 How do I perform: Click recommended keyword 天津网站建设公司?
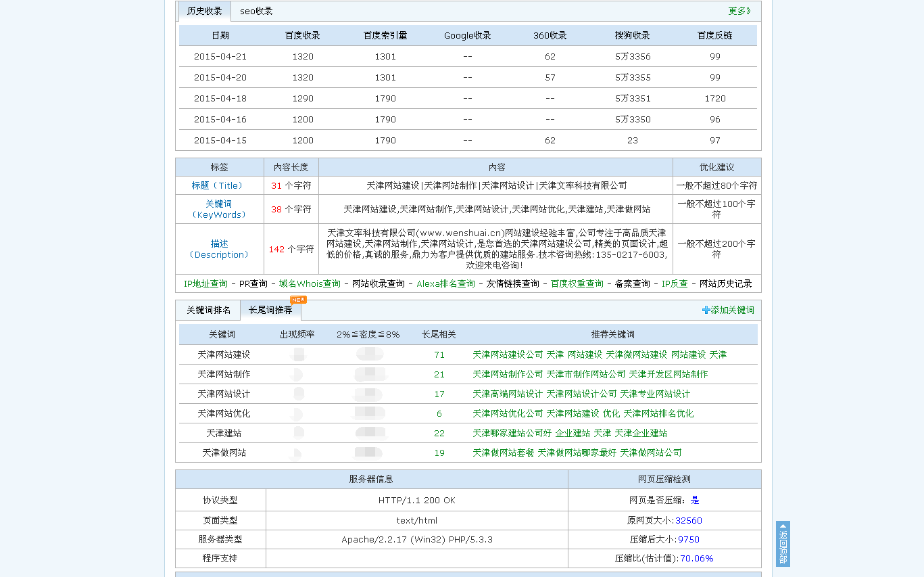[x=508, y=354]
